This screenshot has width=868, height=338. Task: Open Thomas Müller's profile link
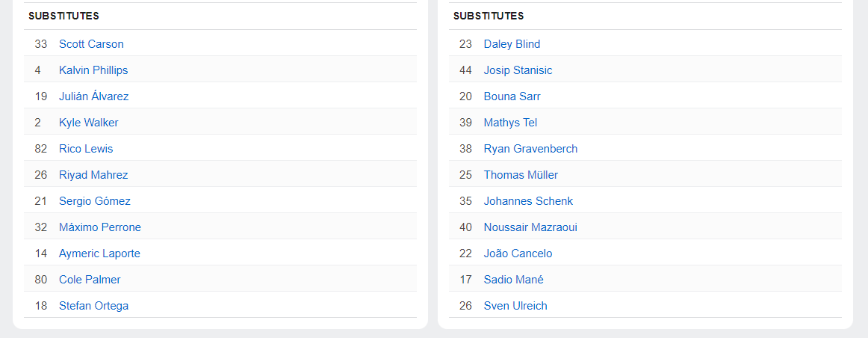coord(521,175)
